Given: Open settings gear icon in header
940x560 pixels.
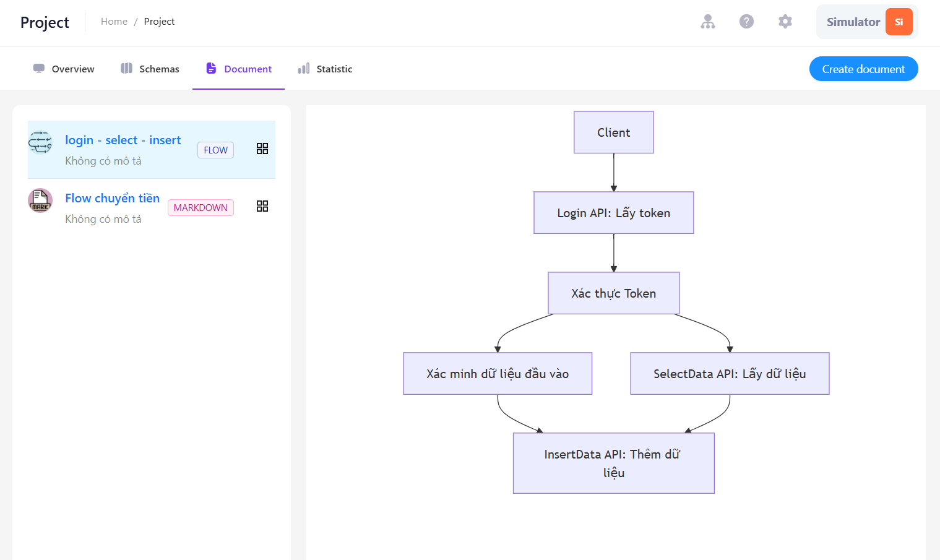Looking at the screenshot, I should click(x=785, y=22).
